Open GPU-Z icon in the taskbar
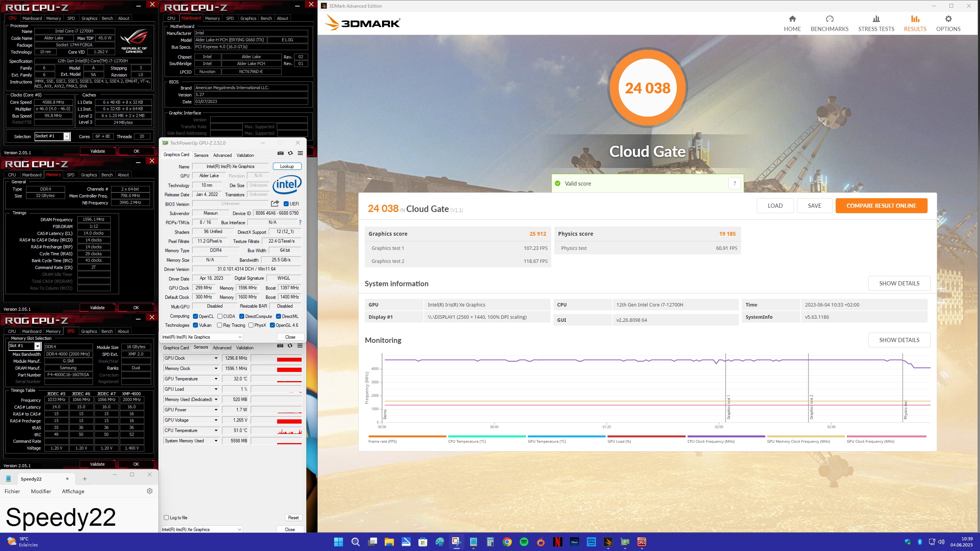 point(625,542)
